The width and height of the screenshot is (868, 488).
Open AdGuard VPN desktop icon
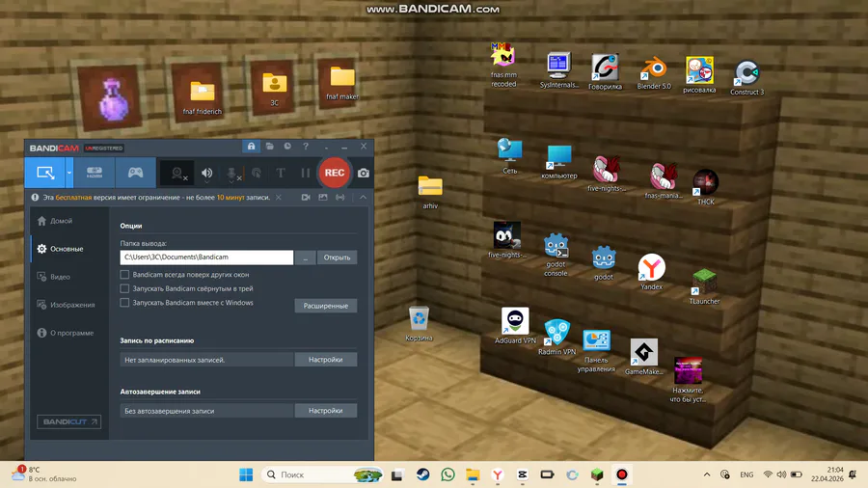[x=515, y=326]
